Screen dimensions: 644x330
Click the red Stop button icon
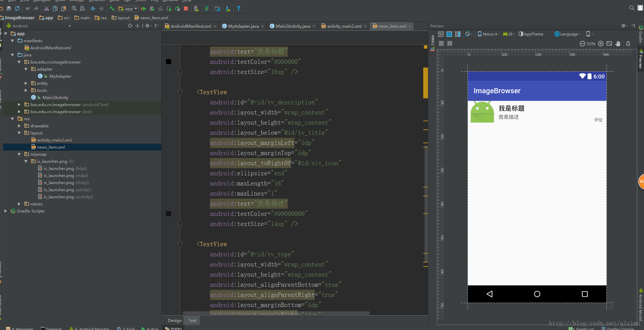point(186,8)
